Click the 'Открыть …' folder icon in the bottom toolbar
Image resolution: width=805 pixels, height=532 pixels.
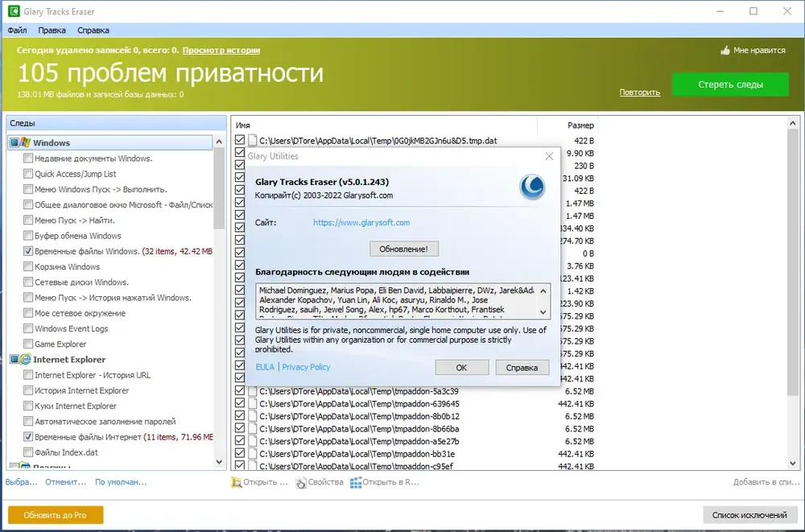(236, 482)
